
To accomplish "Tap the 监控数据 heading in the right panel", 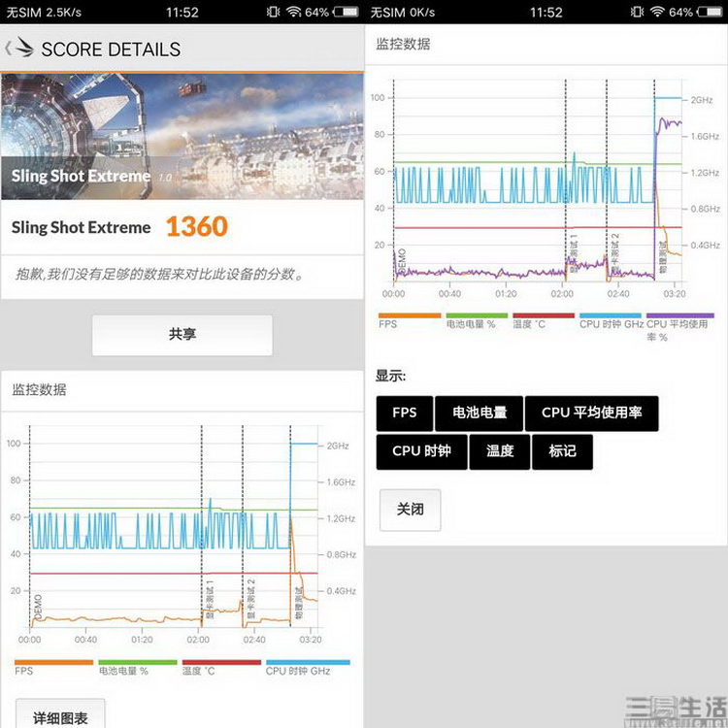I will (403, 44).
